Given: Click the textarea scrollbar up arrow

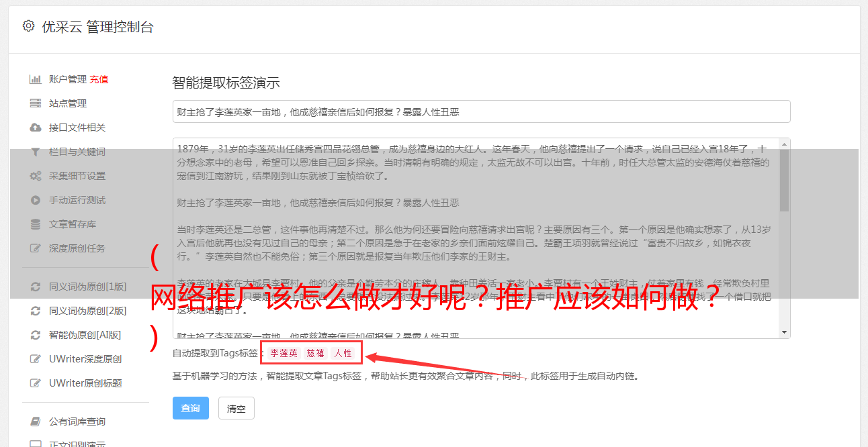Looking at the screenshot, I should (784, 144).
